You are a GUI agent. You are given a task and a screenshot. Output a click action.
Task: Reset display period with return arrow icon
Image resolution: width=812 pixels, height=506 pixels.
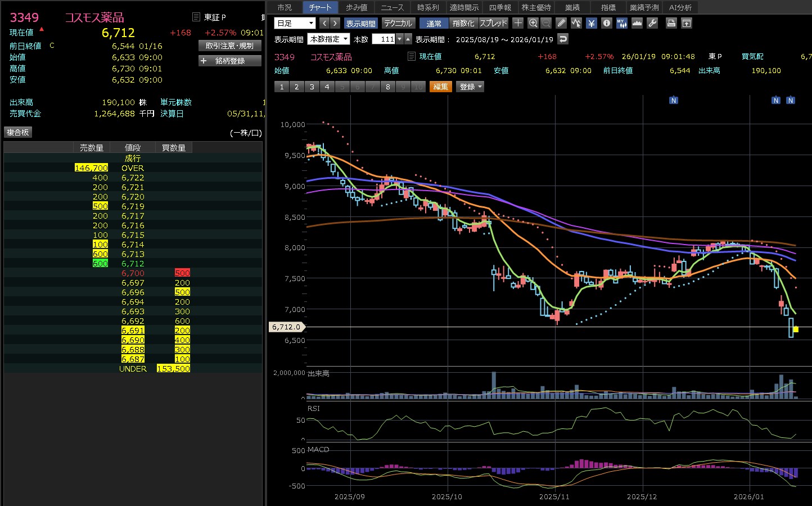tap(563, 39)
